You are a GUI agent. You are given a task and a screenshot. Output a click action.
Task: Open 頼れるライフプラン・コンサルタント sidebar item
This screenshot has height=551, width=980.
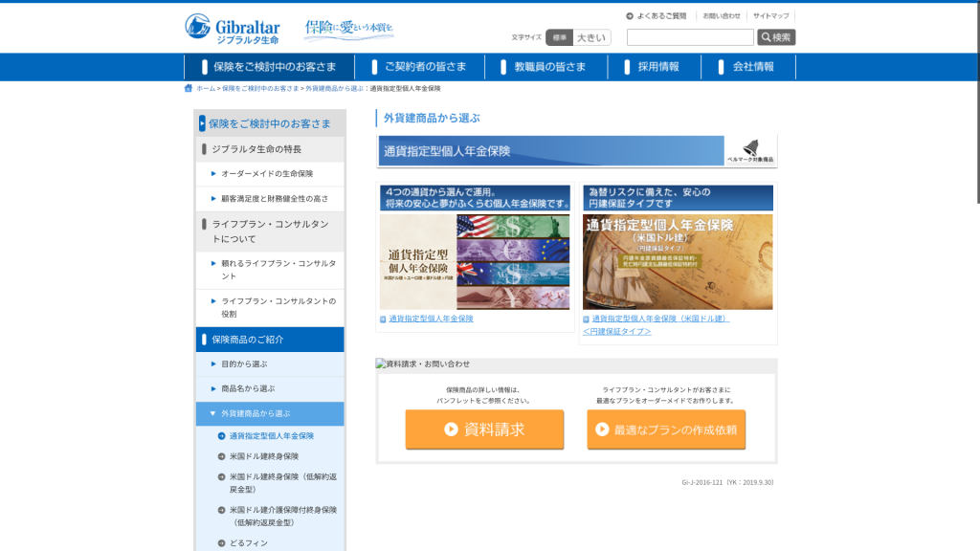point(270,270)
